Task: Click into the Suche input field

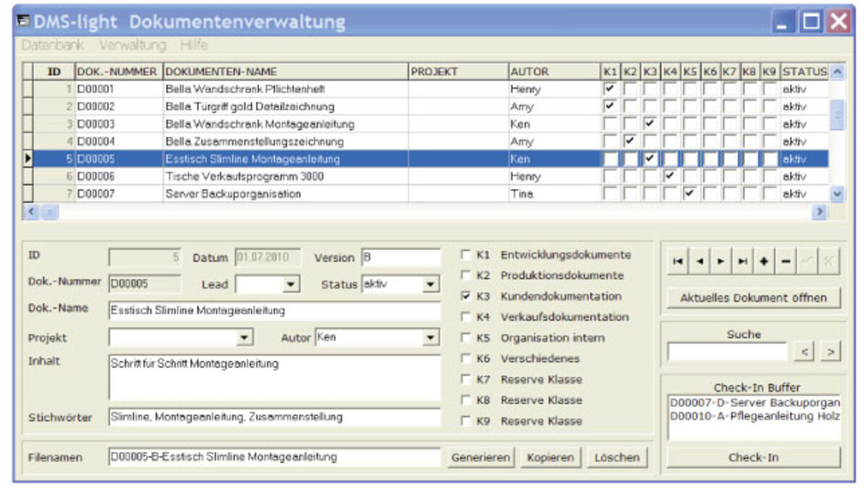Action: (726, 352)
